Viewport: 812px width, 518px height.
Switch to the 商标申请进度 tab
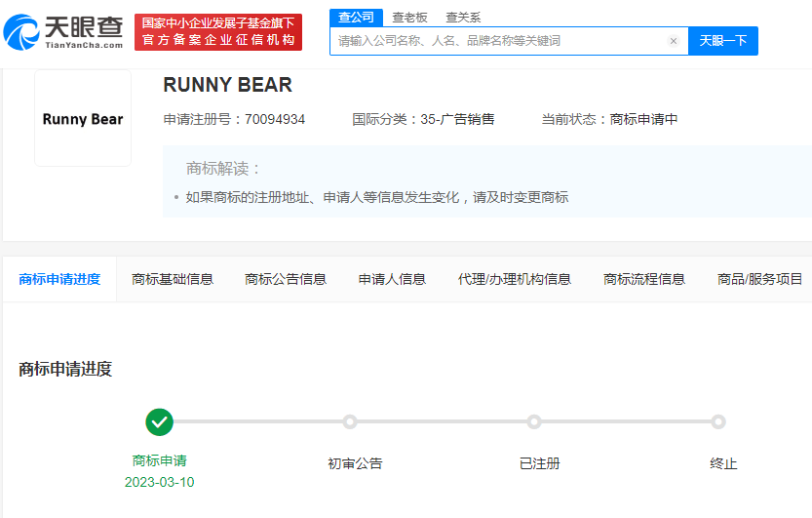59,279
